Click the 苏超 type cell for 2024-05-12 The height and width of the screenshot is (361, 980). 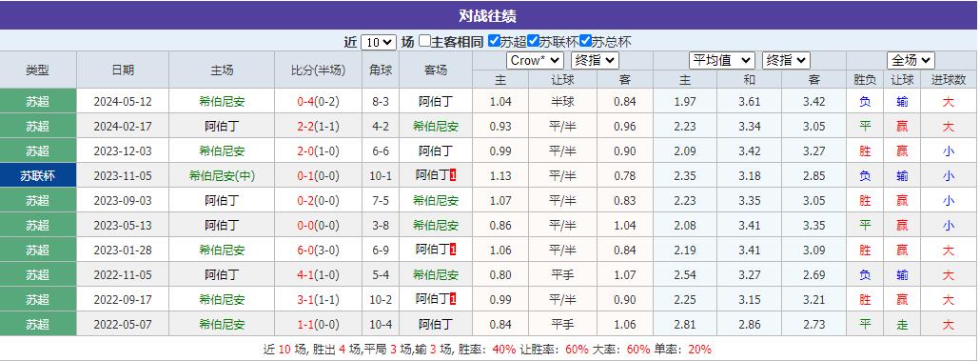38,101
